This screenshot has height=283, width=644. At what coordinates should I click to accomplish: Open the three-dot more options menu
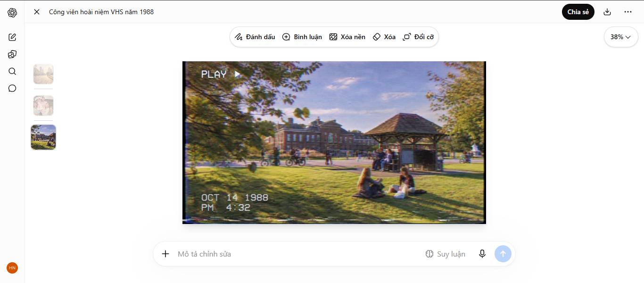click(x=628, y=12)
